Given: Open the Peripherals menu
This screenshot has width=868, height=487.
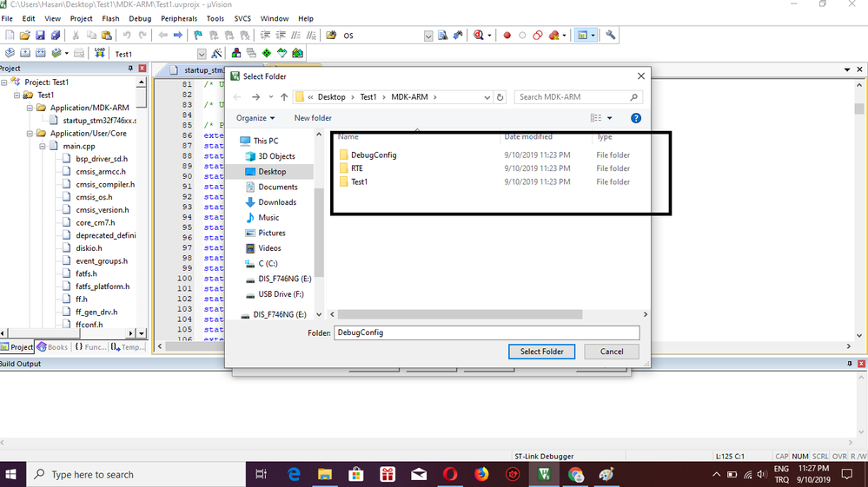Looking at the screenshot, I should tap(179, 18).
